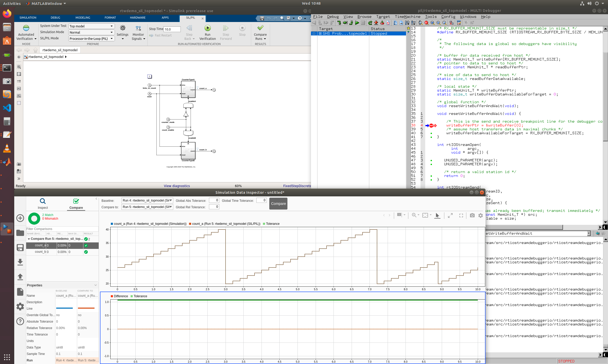
Task: Expand the GHS Probe target tree node
Action: coord(320,34)
